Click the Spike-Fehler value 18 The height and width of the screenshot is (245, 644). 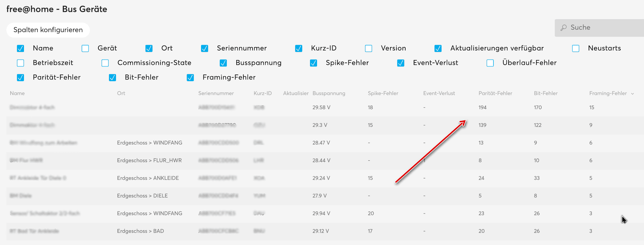(x=370, y=107)
